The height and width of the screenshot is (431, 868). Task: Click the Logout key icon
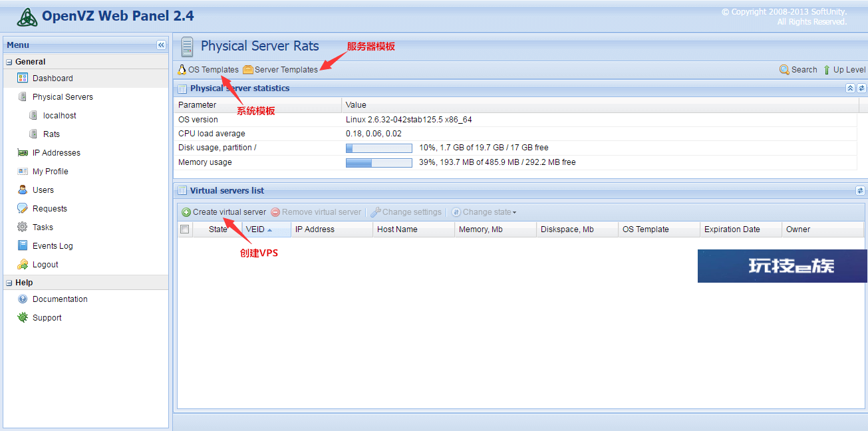click(23, 264)
